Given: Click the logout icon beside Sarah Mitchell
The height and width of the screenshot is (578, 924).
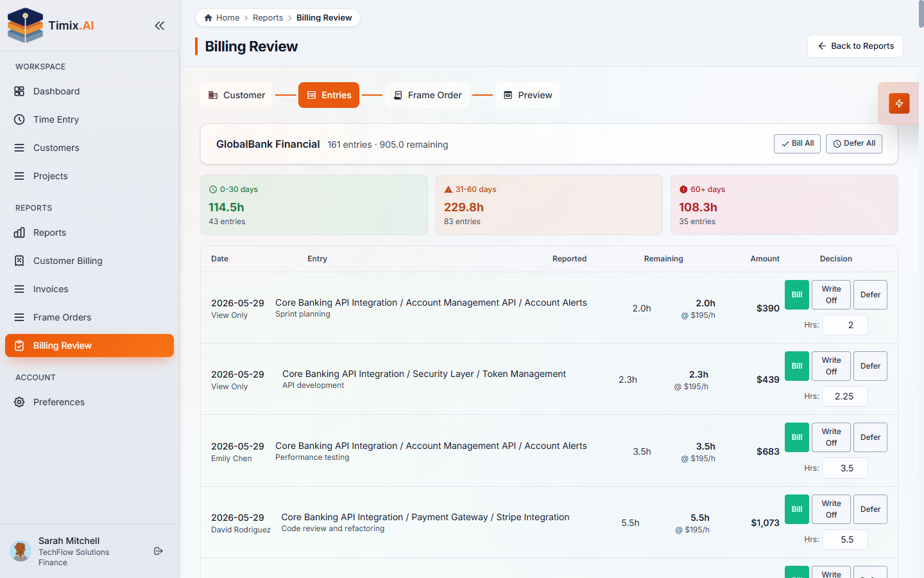Looking at the screenshot, I should tap(158, 551).
